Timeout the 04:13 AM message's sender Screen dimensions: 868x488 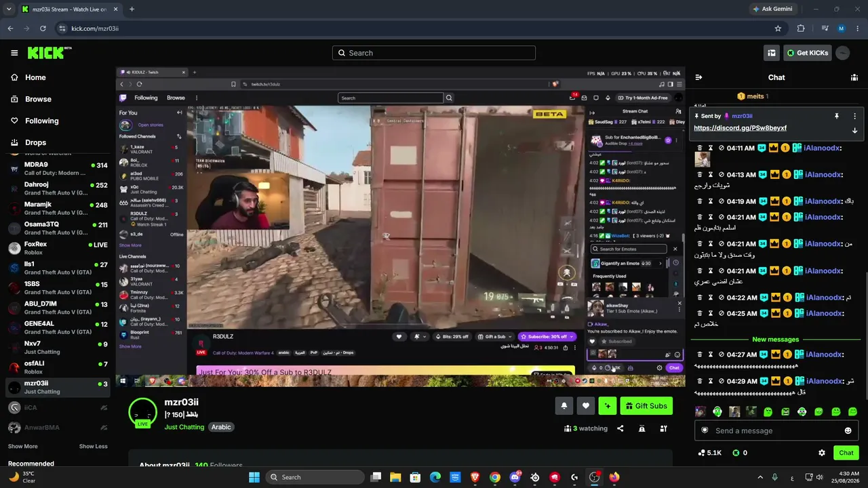(x=711, y=175)
